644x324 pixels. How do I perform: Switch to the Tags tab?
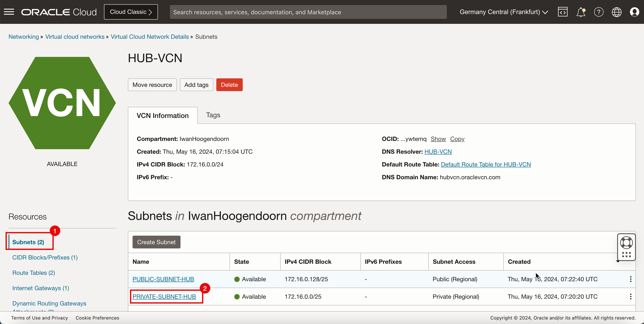tap(213, 115)
